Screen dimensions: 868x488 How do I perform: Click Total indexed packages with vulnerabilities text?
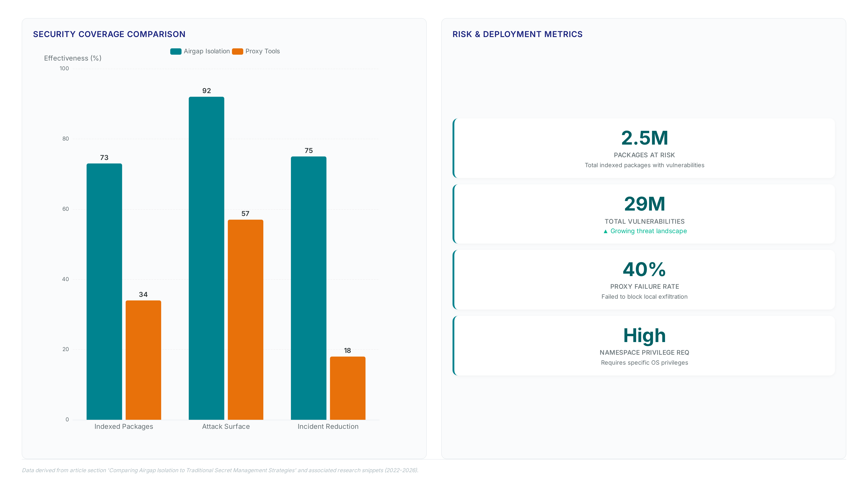(644, 165)
